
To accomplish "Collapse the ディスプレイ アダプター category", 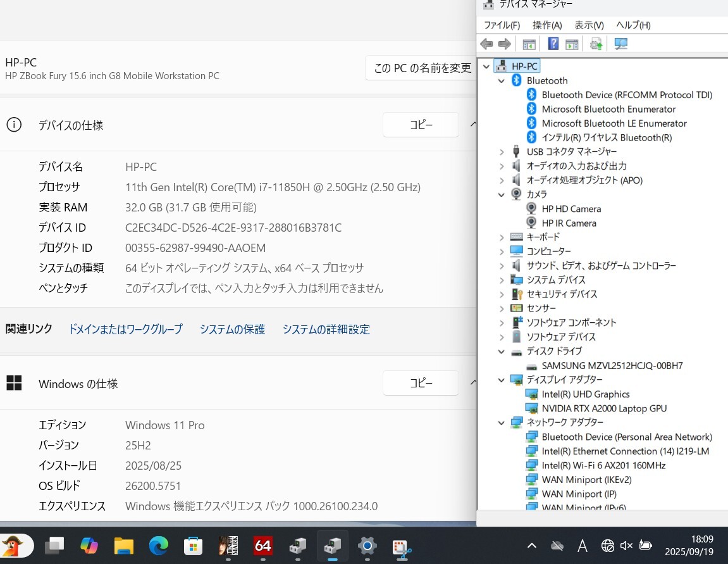I will [x=502, y=380].
